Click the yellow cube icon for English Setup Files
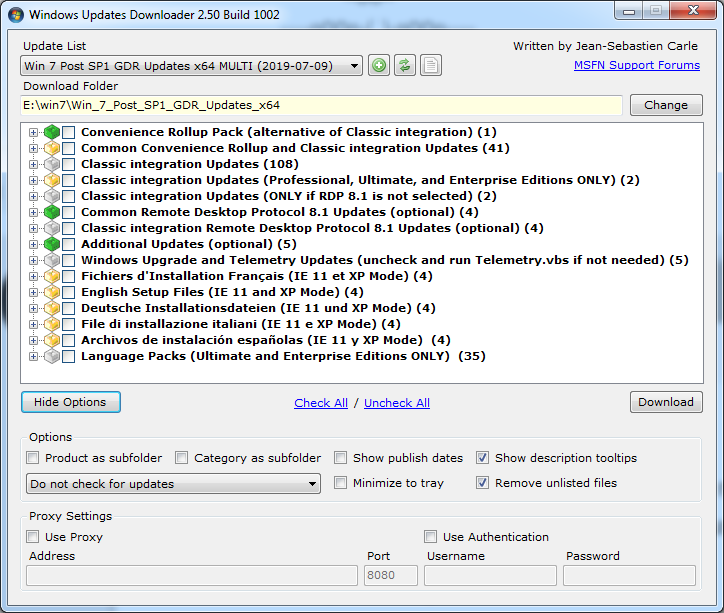The image size is (724, 613). (52, 292)
